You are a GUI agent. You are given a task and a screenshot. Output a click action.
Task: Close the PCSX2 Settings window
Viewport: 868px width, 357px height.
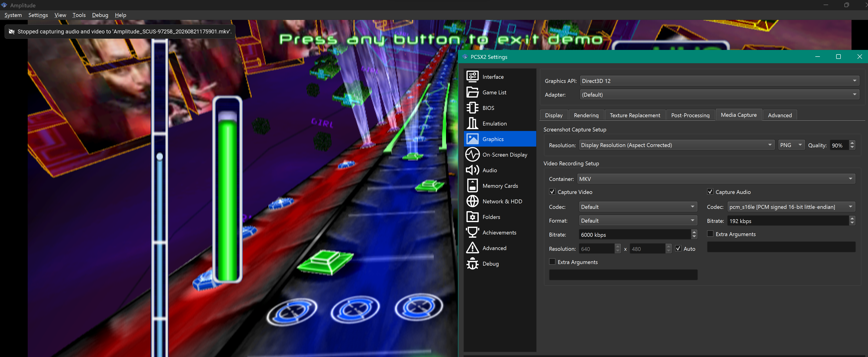point(859,57)
